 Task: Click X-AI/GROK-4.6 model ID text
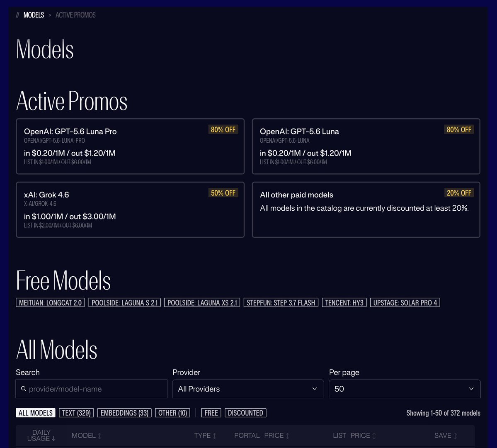(40, 204)
